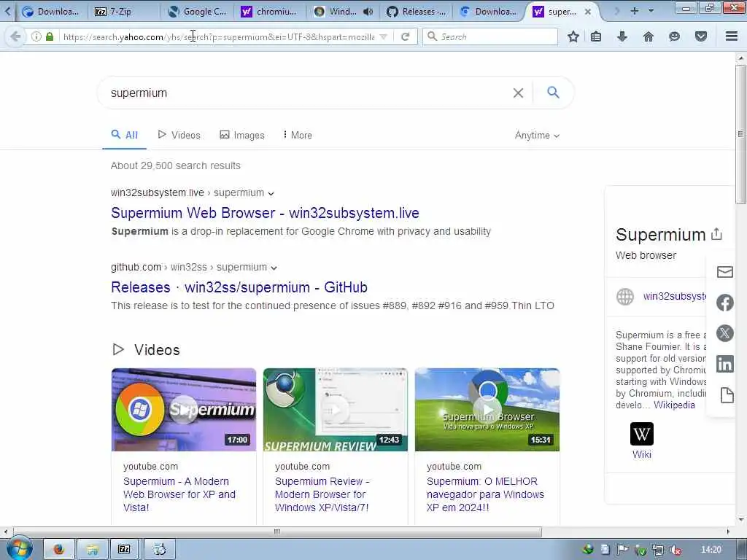The image size is (747, 560).
Task: Click the site info icon in address bar
Action: 36,36
